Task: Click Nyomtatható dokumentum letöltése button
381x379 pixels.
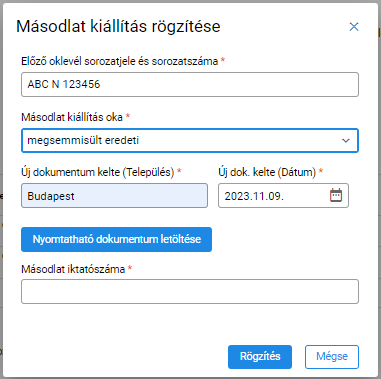Action: (116, 239)
